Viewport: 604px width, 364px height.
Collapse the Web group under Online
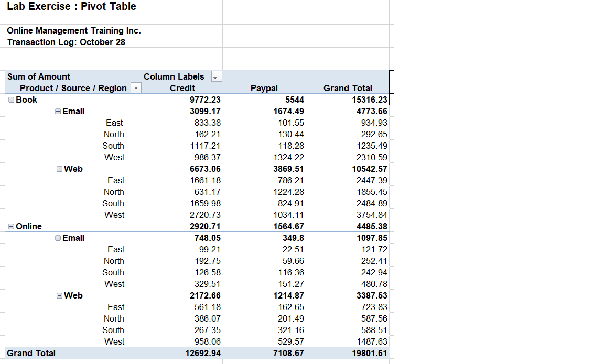[x=59, y=295]
